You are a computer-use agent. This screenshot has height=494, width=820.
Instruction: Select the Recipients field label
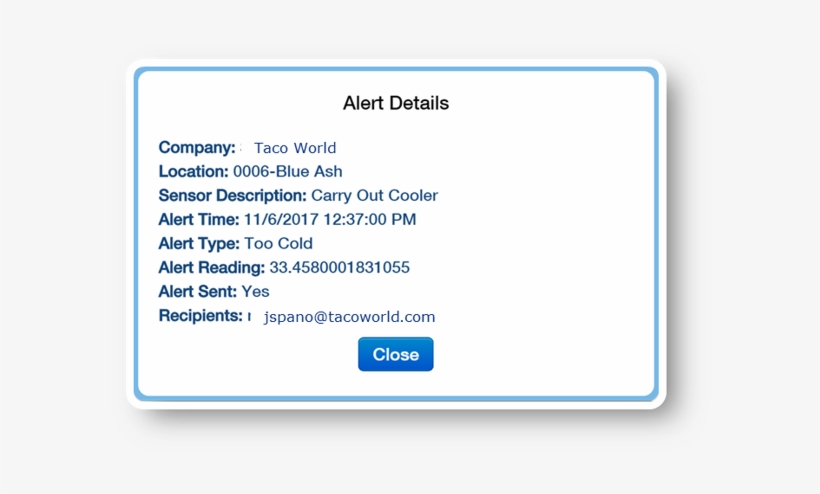click(x=200, y=316)
